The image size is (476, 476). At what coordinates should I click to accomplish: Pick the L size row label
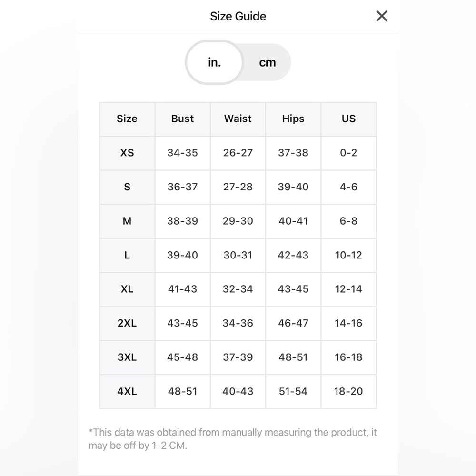click(127, 255)
